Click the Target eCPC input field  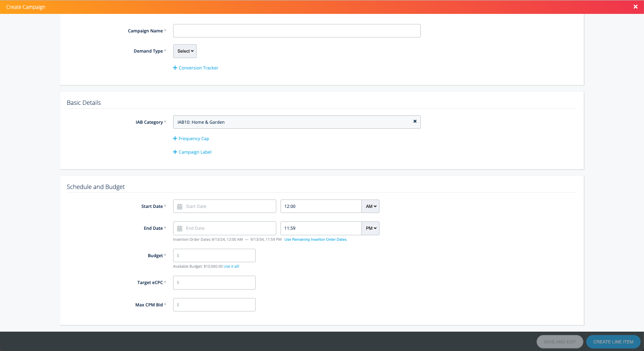[x=214, y=282]
